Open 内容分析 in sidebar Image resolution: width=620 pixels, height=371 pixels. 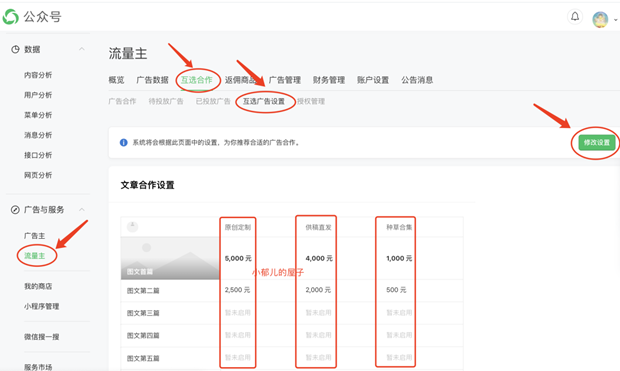coord(38,75)
